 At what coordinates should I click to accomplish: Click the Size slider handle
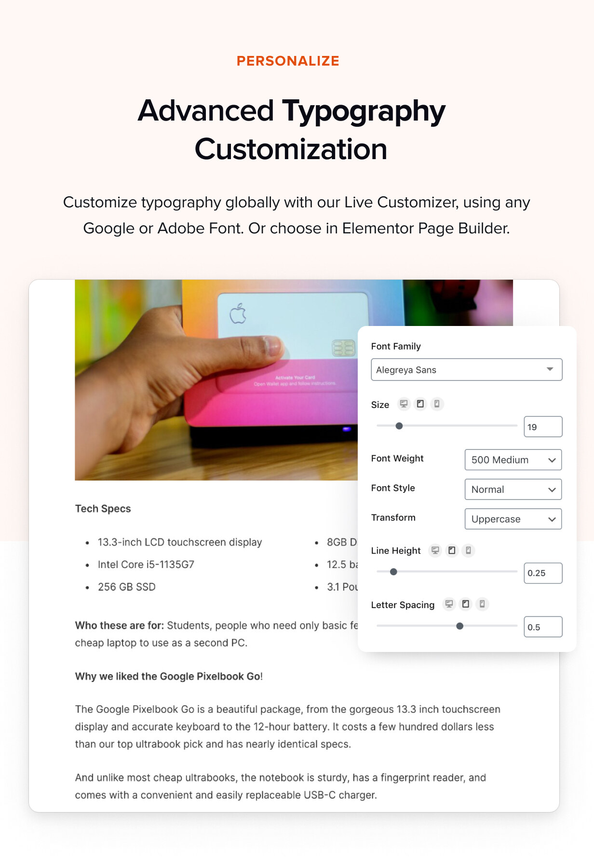click(x=399, y=426)
